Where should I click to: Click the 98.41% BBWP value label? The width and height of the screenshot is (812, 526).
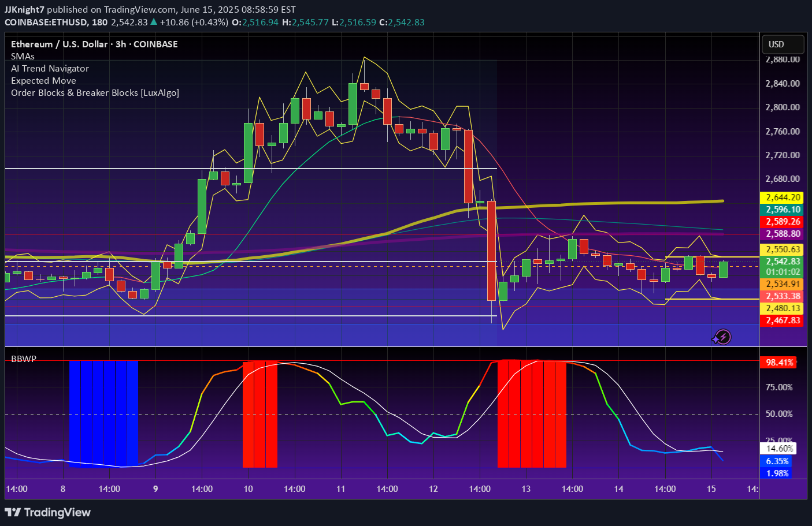click(x=779, y=363)
